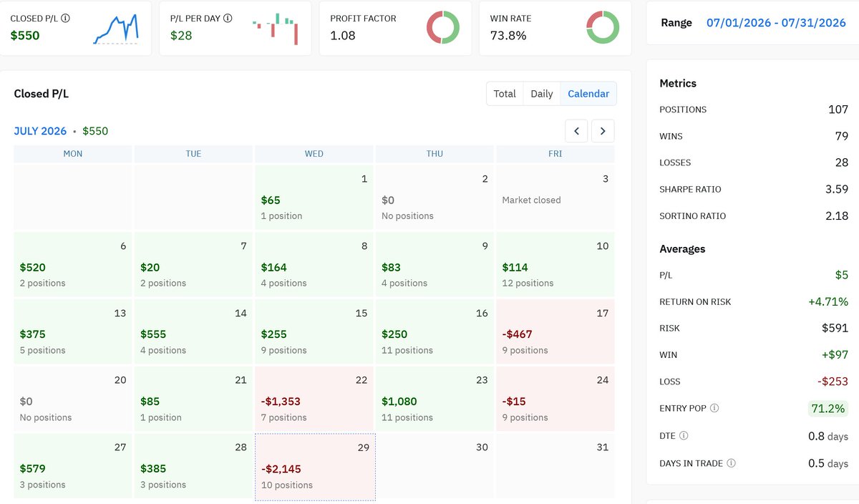Open July 22 loss cell -$1,353
859x504 pixels.
(314, 399)
